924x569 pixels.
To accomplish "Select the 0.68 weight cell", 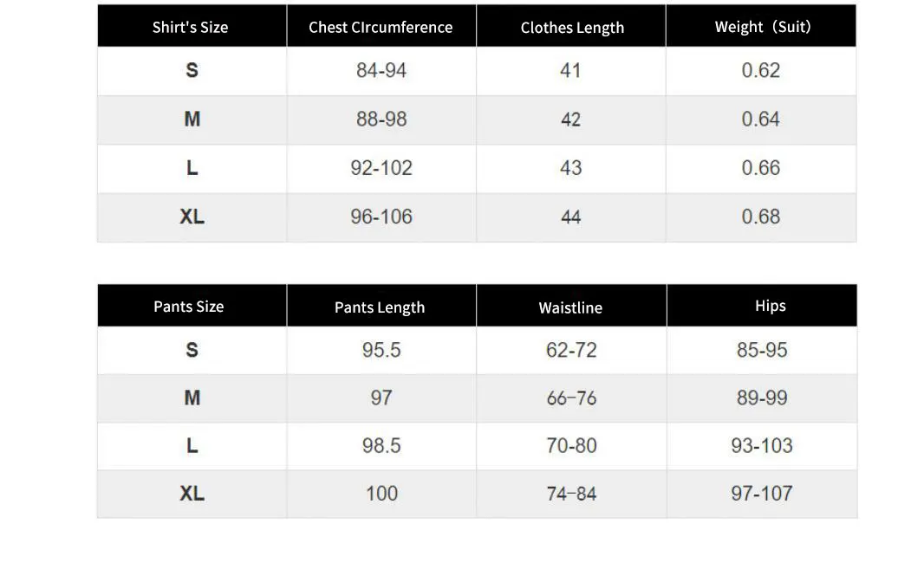I will click(x=761, y=217).
